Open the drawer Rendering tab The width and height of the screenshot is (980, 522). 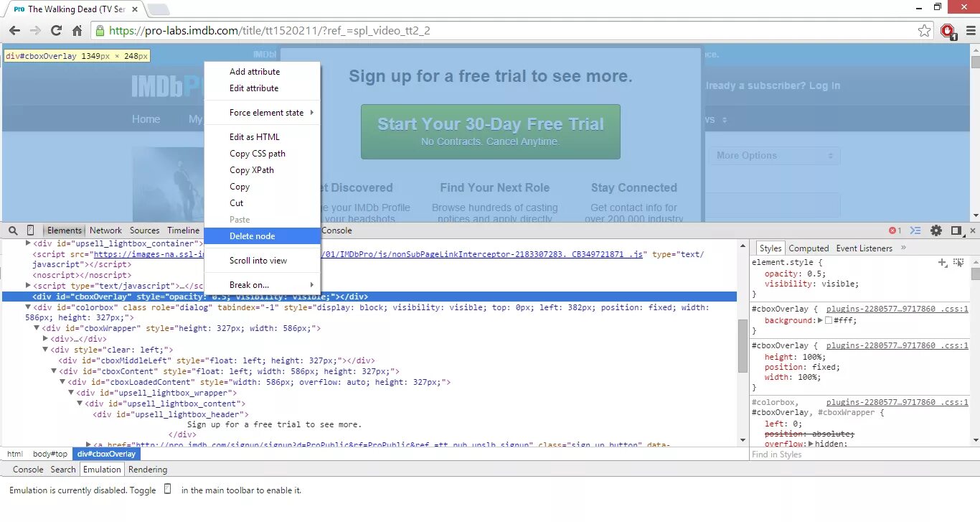(x=148, y=470)
